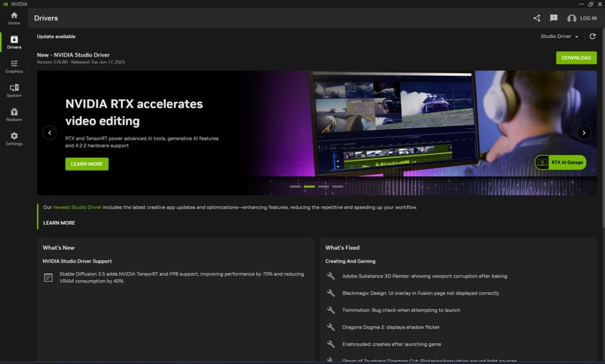Jump to the last carousel indicator

pos(338,187)
